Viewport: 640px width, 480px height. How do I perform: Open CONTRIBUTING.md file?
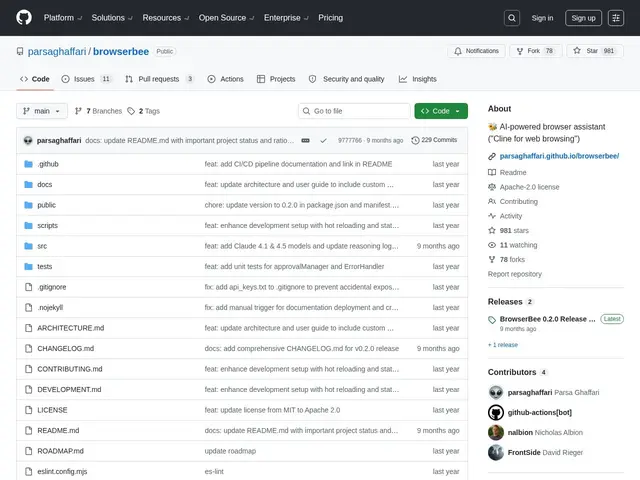[x=70, y=369]
